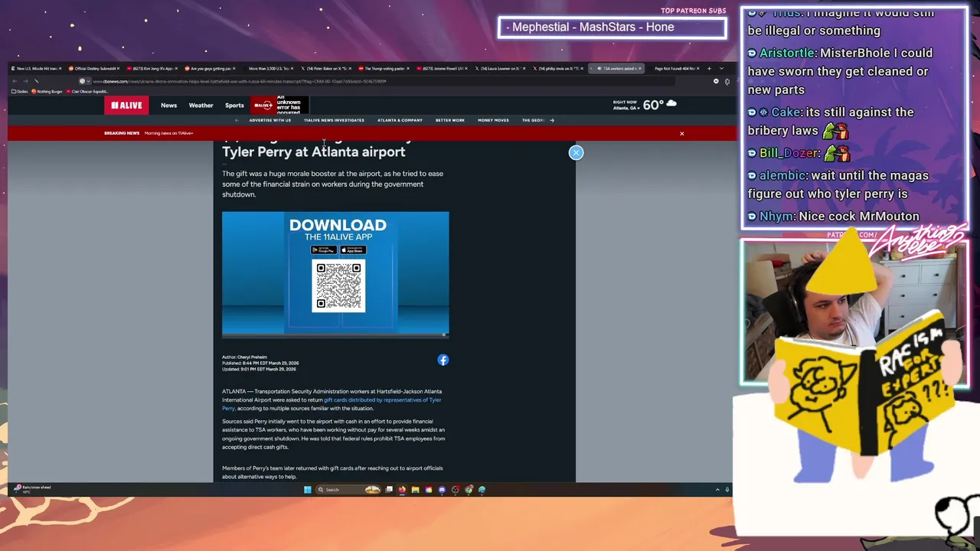Click Aristortle's username in chat
The height and width of the screenshot is (551, 980).
click(786, 53)
